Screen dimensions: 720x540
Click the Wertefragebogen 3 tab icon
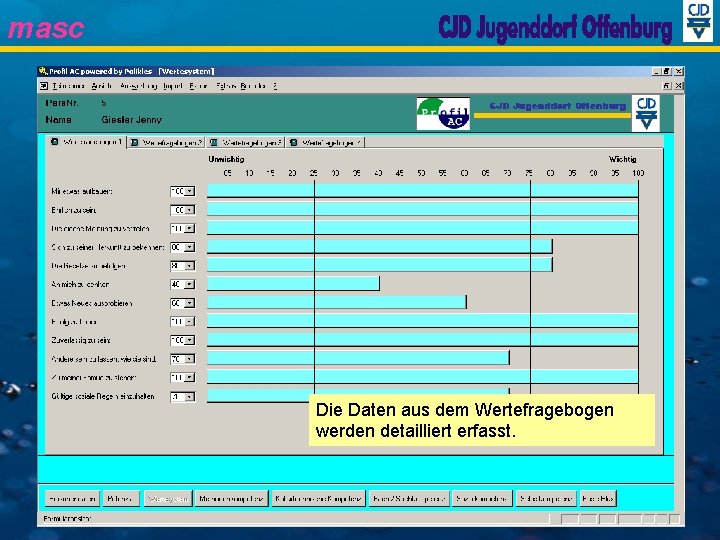214,143
